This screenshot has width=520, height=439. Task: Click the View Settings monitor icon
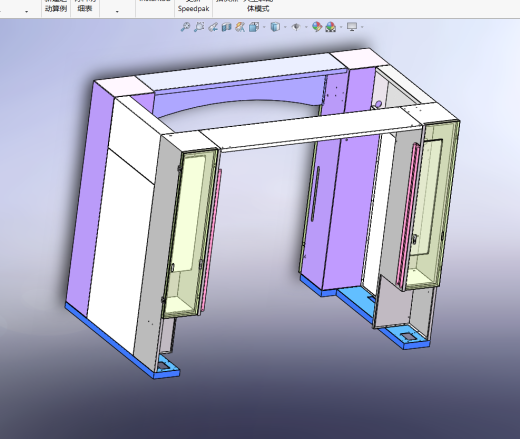pos(352,27)
